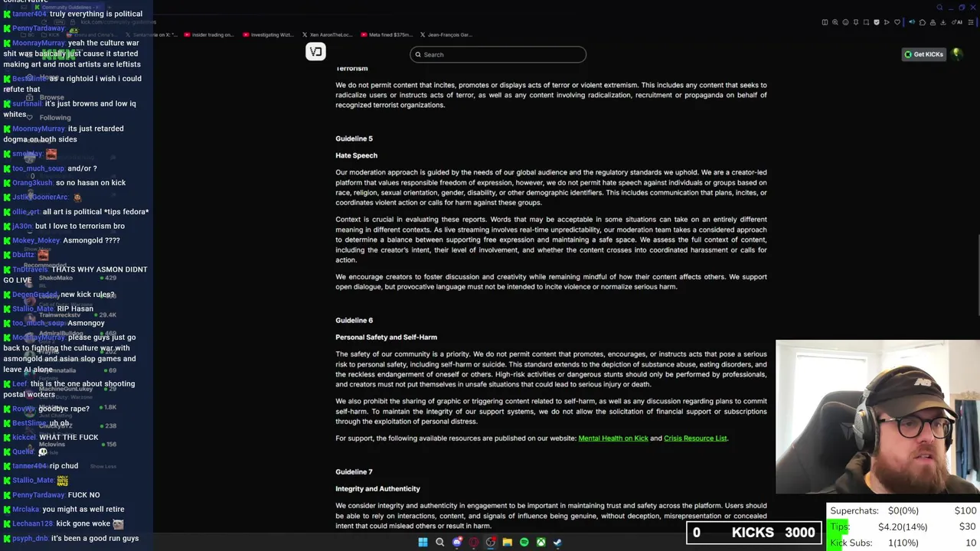Open the 'Jean-François Gar...' bookmark
The image size is (980, 551).
coord(446,34)
